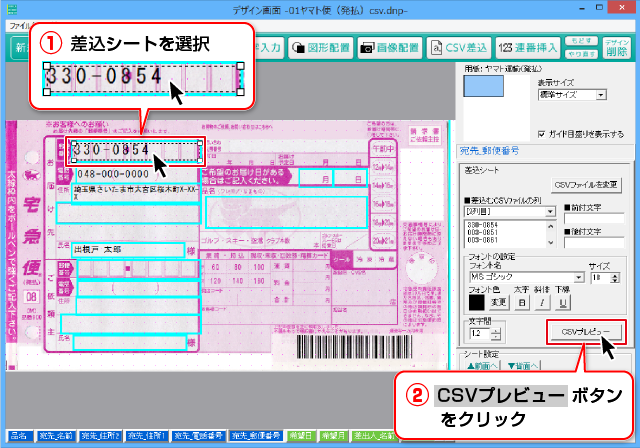The width and height of the screenshot is (640, 448).
Task: Click the 変更 font color button
Action: [x=498, y=302]
